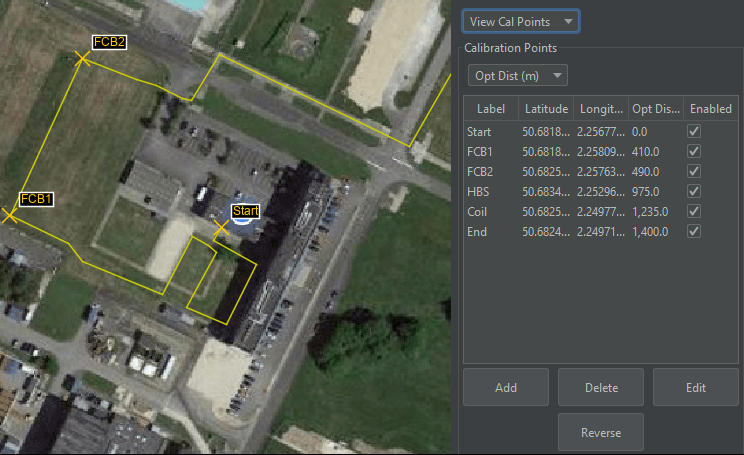Uncheck the Enabled box for Start
744x455 pixels.
coord(693,131)
